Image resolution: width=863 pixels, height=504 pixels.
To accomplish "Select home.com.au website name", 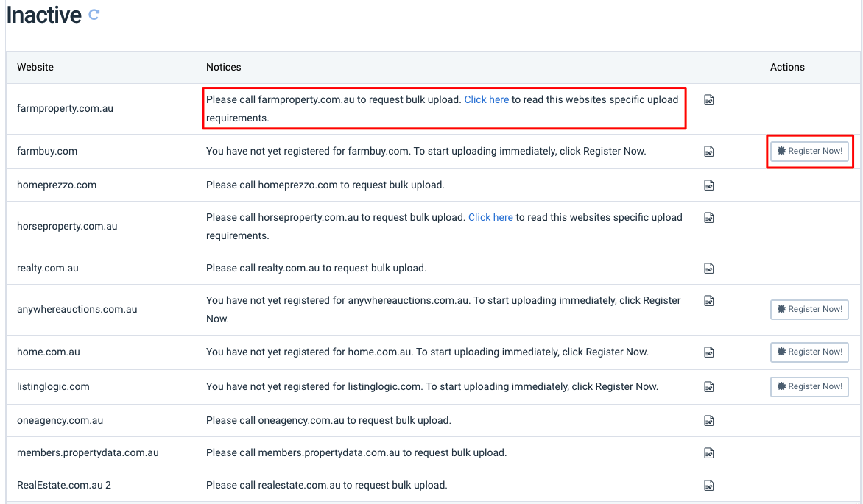I will point(49,352).
